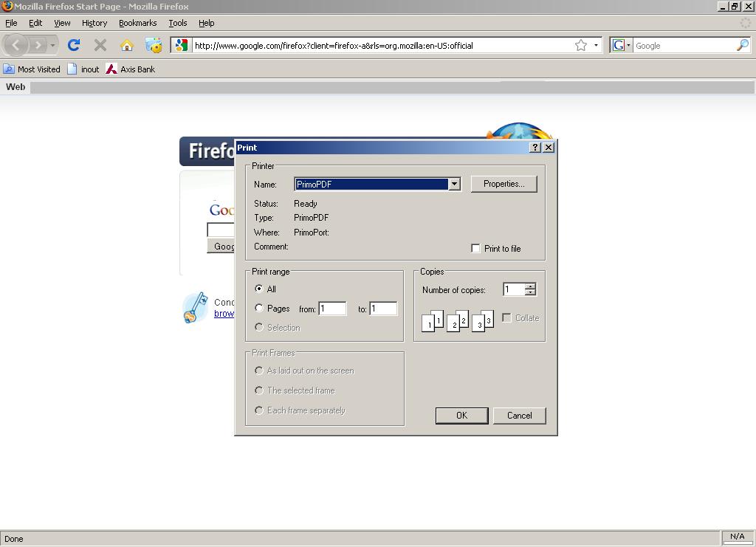Screen dimensions: 756x547
Task: Click inside the Google search box in toolbar
Action: point(684,45)
